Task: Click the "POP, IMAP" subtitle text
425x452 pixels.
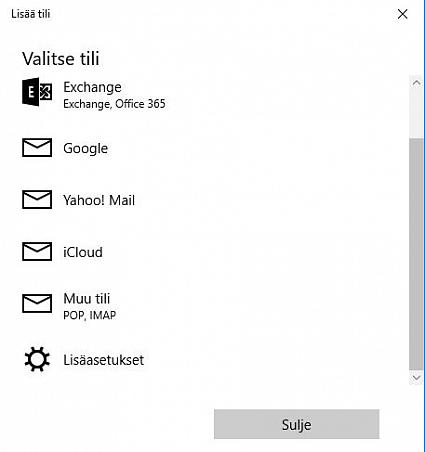Action: 90,315
